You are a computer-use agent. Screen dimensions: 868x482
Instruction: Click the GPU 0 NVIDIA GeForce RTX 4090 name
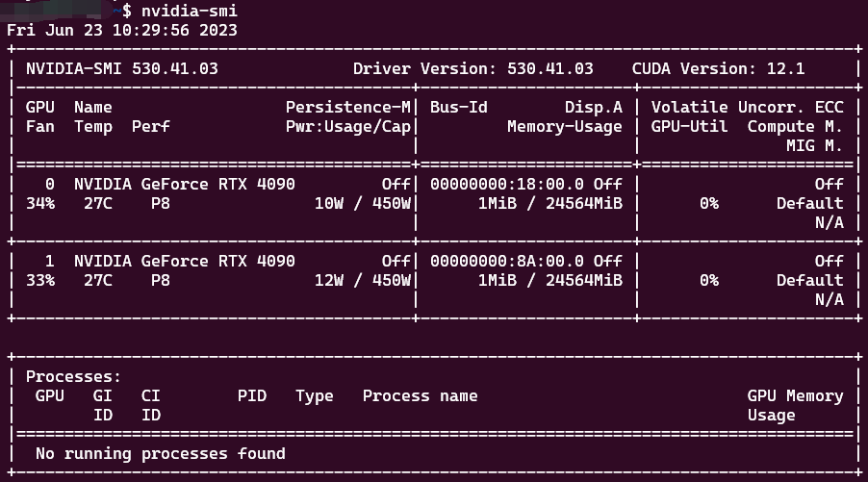pos(185,184)
